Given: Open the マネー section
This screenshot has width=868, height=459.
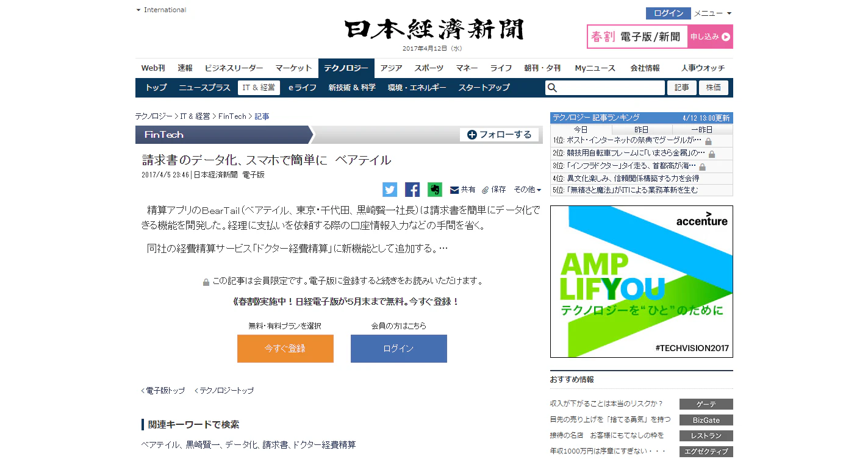Looking at the screenshot, I should 467,68.
